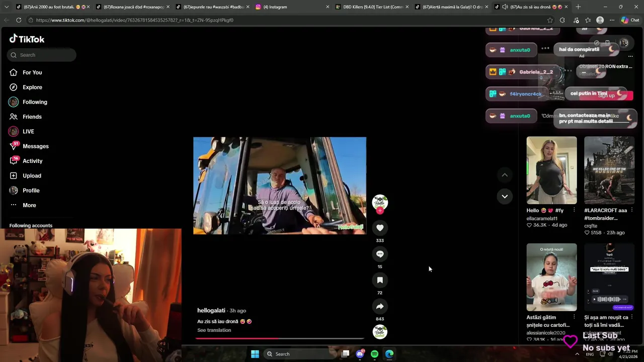Open browser extensions icon
644x362 pixels.
point(562,20)
